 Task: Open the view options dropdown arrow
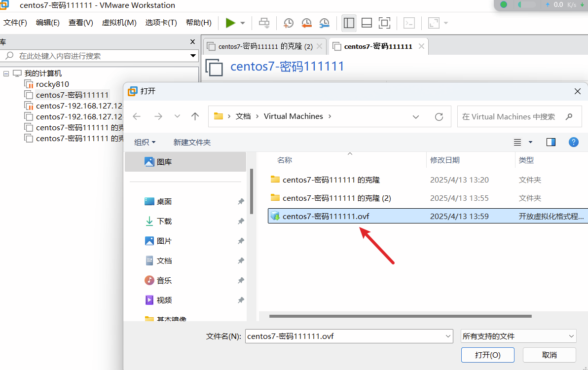tap(531, 142)
